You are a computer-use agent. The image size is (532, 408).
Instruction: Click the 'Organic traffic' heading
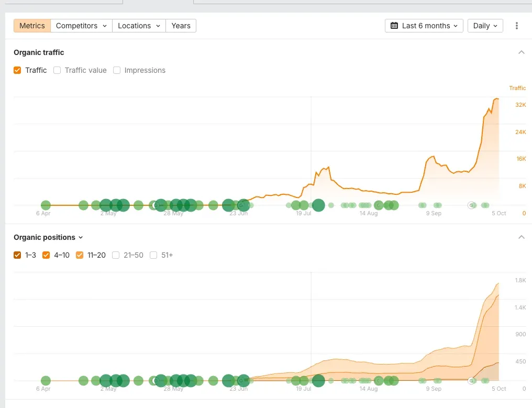[x=39, y=52]
